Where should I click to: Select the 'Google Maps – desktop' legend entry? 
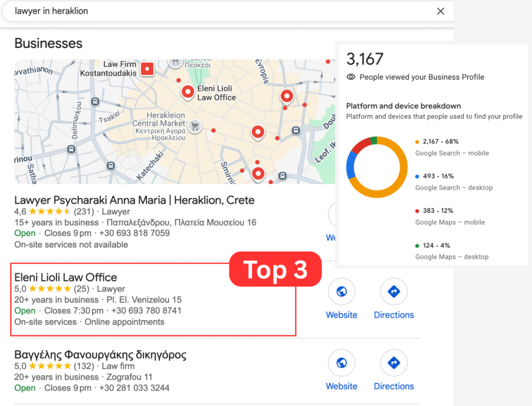pos(452,257)
